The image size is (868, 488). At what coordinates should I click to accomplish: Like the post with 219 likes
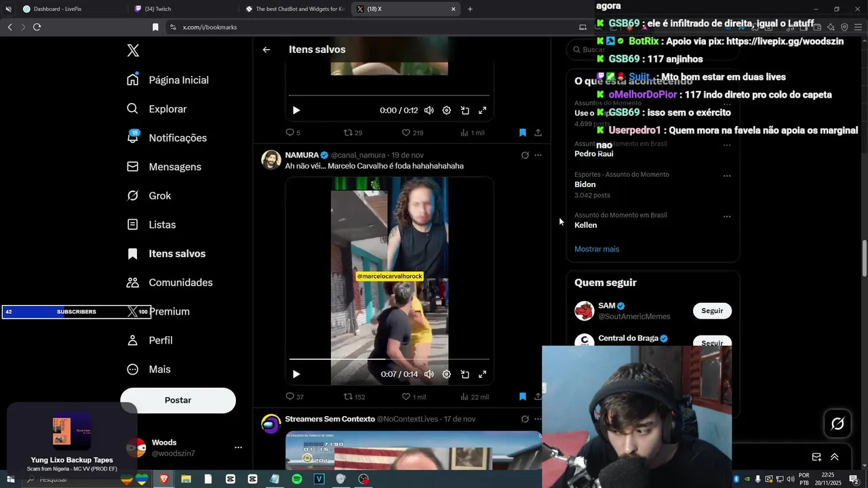coord(412,133)
